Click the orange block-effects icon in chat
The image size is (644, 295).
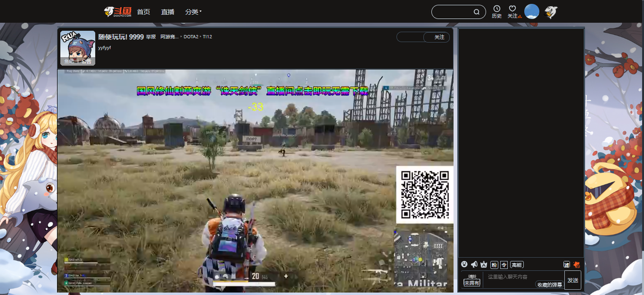(577, 264)
